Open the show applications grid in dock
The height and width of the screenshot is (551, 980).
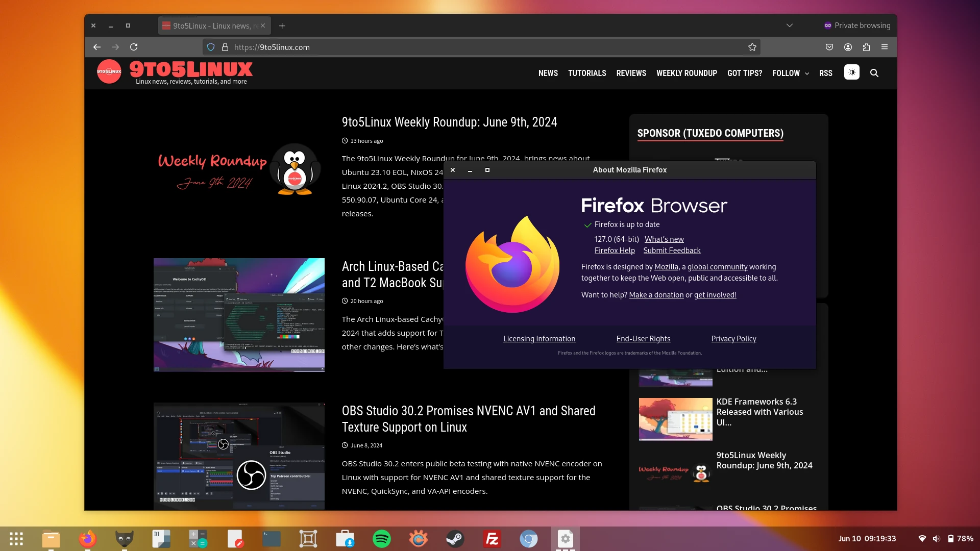pyautogui.click(x=16, y=539)
